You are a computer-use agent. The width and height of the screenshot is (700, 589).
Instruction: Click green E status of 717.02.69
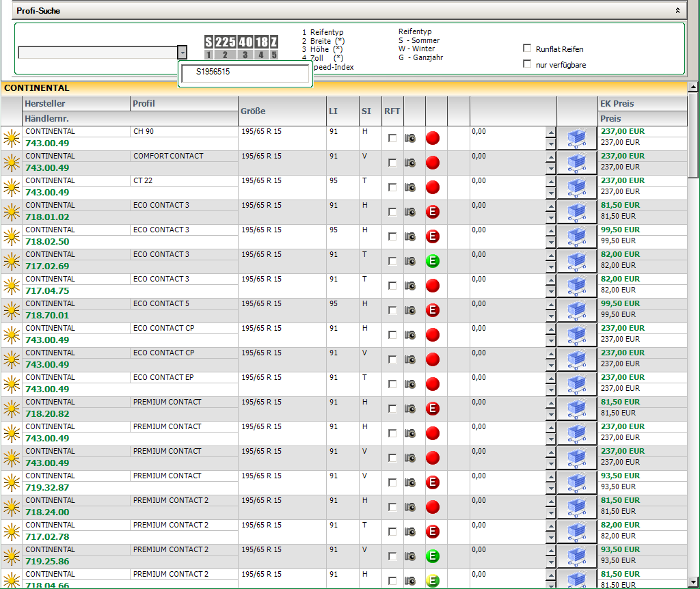(x=433, y=261)
